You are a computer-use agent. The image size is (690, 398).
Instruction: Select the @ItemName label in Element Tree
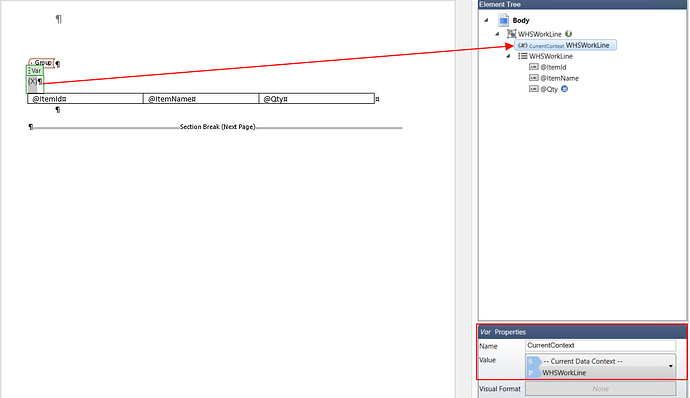(559, 78)
